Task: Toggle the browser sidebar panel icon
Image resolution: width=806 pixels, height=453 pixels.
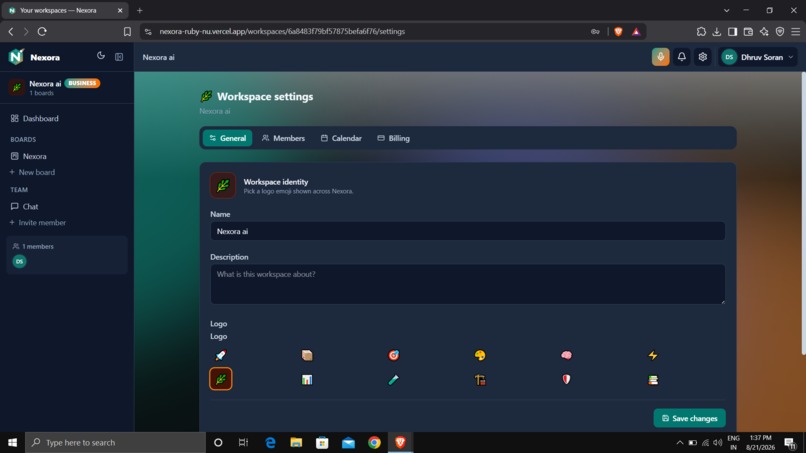Action: [x=732, y=31]
